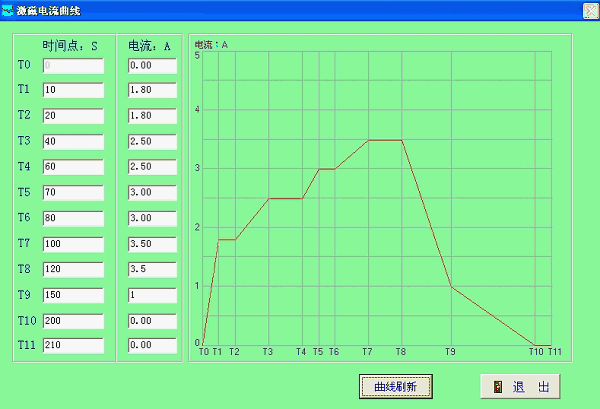The image size is (600, 409).
Task: Select the T2 time point input
Action: pyautogui.click(x=73, y=116)
